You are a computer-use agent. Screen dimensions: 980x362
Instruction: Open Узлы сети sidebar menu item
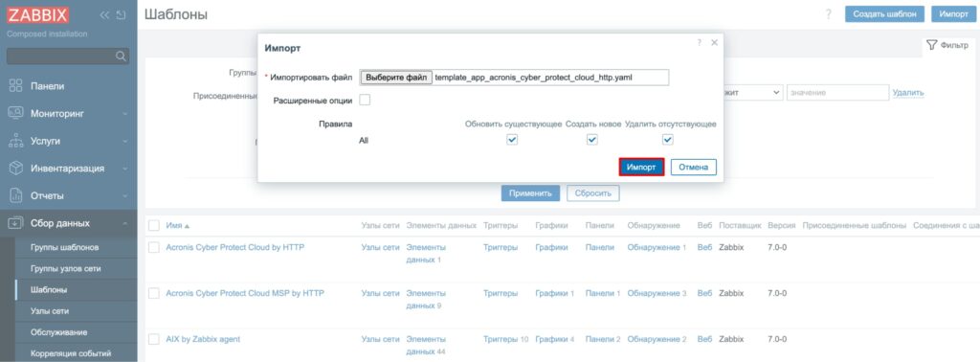pyautogui.click(x=50, y=310)
